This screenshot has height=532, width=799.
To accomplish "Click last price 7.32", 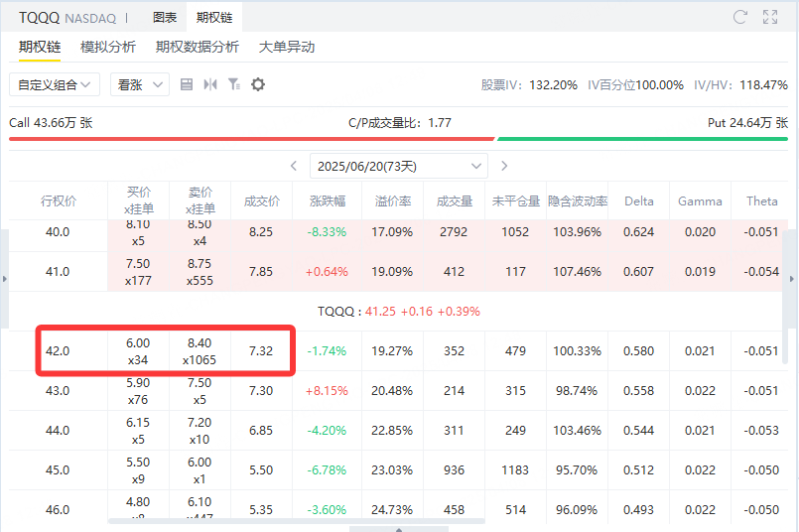I will tap(261, 351).
